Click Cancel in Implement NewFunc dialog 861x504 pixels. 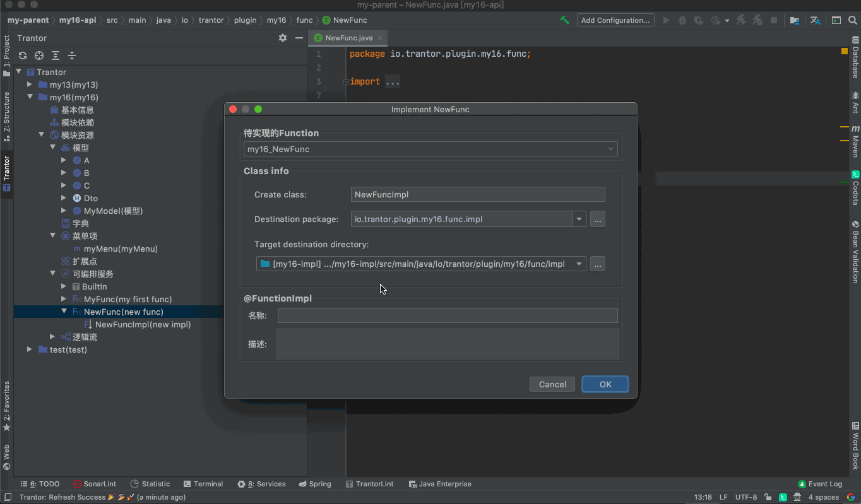(x=552, y=384)
